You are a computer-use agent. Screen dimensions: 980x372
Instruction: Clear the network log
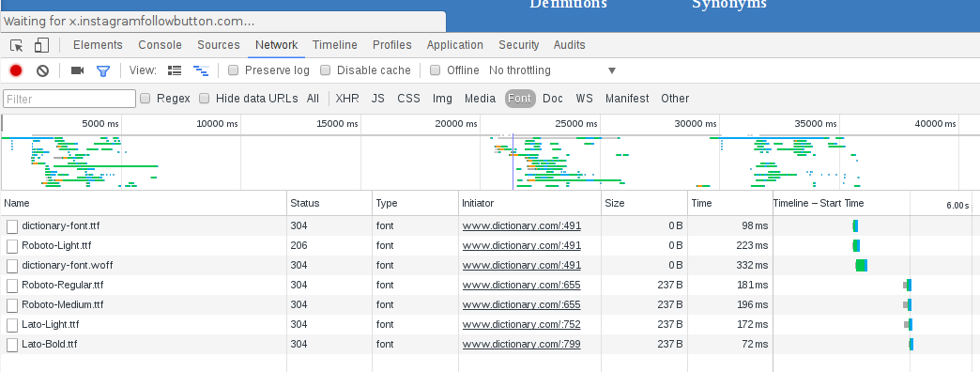42,70
